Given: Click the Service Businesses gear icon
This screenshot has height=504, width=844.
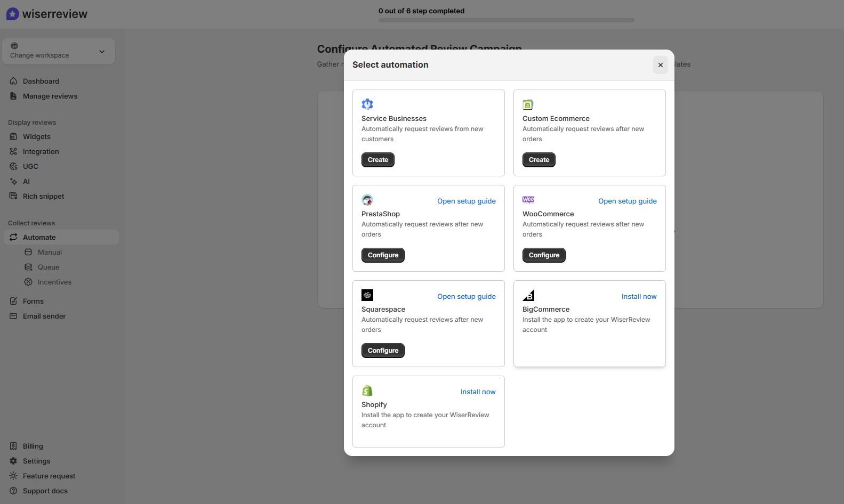Looking at the screenshot, I should pyautogui.click(x=367, y=104).
